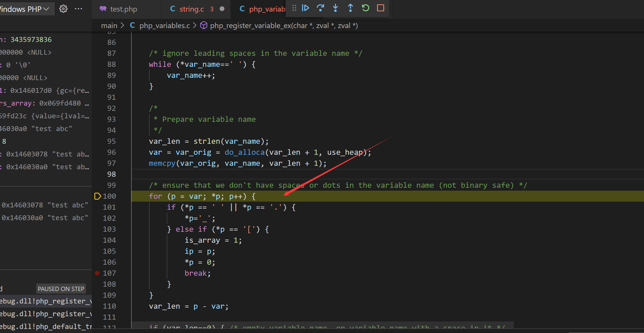Select the 0x146017d0 {gc={re... variable row
The width and height of the screenshot is (644, 333).
coord(46,91)
